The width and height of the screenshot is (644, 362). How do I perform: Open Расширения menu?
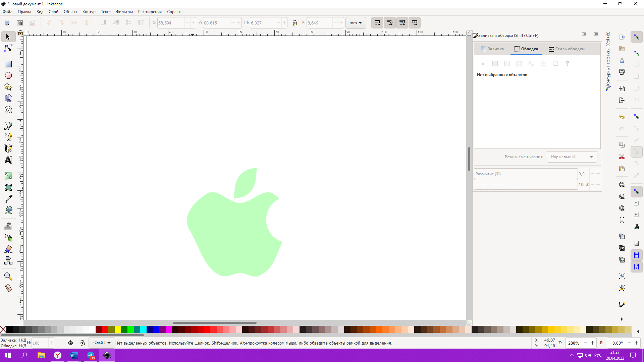tap(150, 12)
